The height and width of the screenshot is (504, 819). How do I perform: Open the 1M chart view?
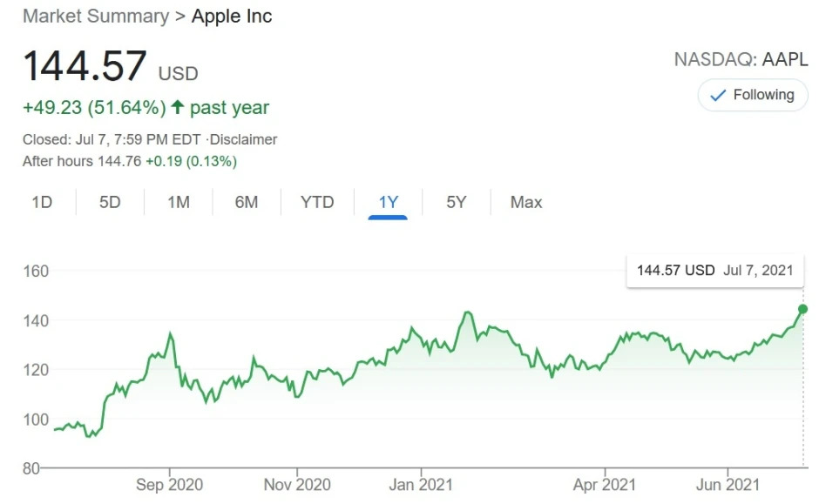point(178,201)
